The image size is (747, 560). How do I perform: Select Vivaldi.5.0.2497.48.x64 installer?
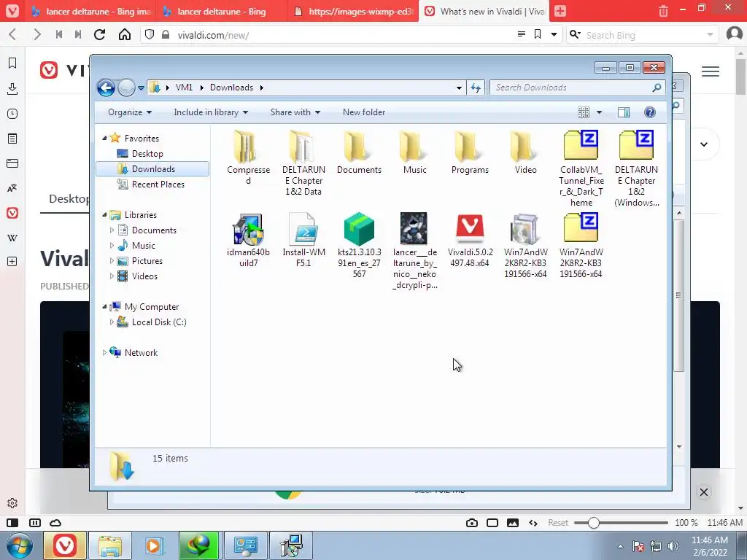point(470,240)
